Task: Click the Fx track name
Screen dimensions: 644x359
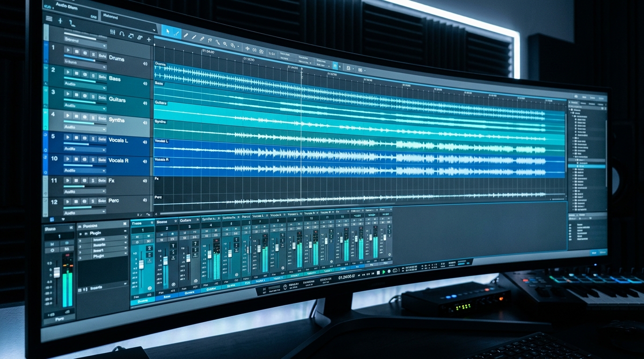Action: 111,180
